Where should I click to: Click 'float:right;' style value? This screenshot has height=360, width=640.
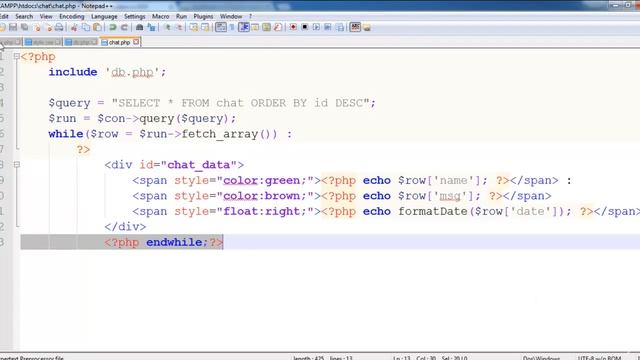264,211
